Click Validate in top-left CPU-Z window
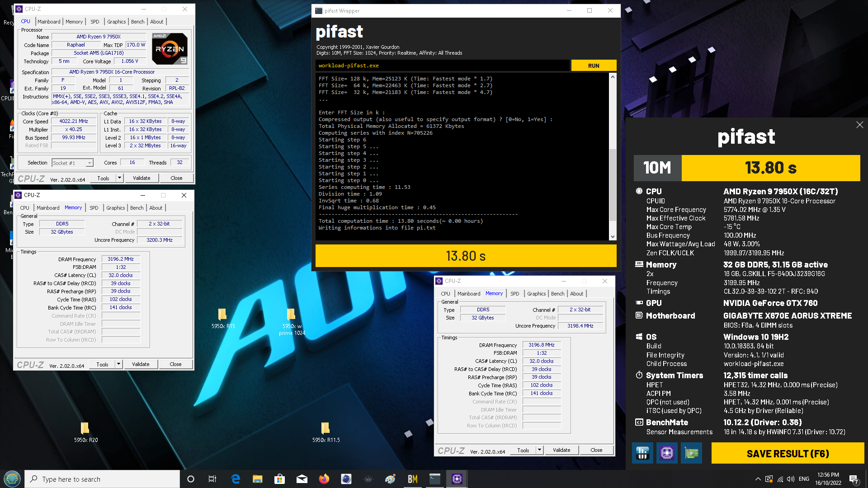The image size is (868, 488). pyautogui.click(x=142, y=178)
